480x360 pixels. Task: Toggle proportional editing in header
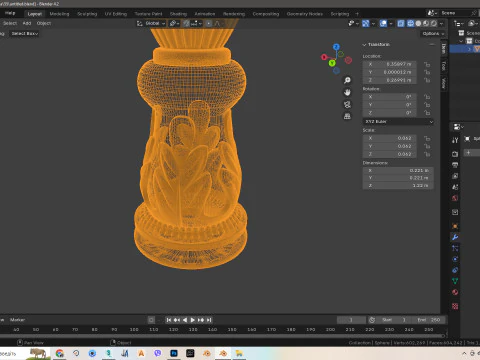209,23
